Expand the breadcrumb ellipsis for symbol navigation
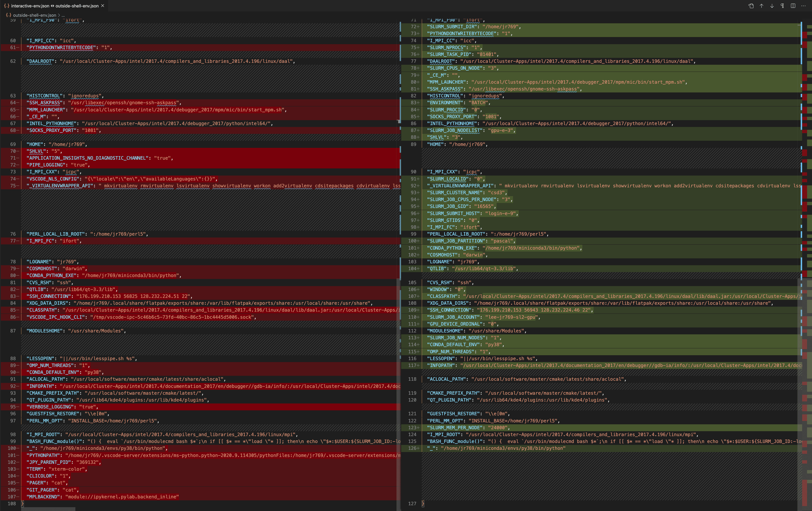The image size is (812, 511). [63, 15]
